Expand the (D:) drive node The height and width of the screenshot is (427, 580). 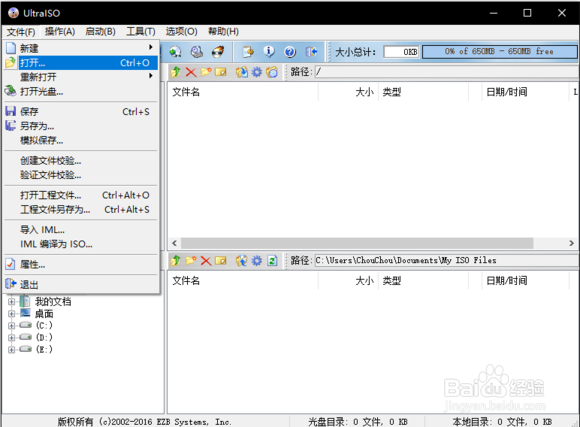(11, 337)
